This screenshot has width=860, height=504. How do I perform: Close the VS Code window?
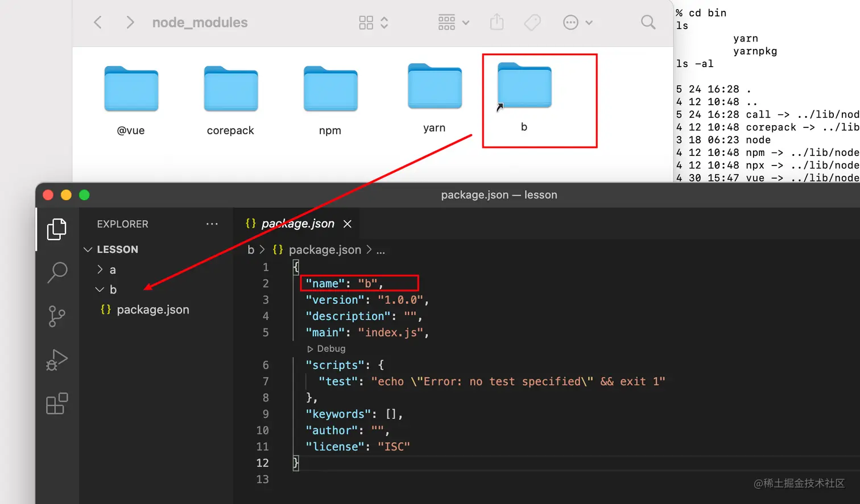tap(48, 195)
